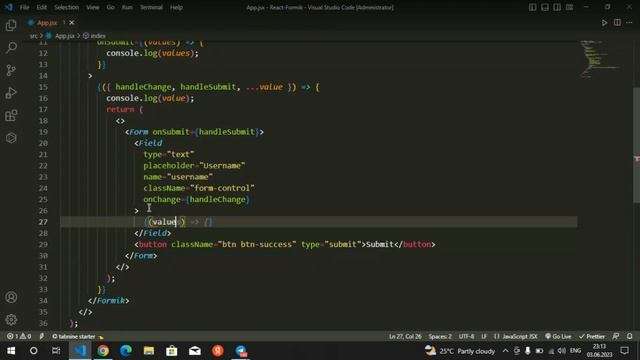Open the Go menu
Image resolution: width=640 pixels, height=360 pixels.
tap(110, 7)
